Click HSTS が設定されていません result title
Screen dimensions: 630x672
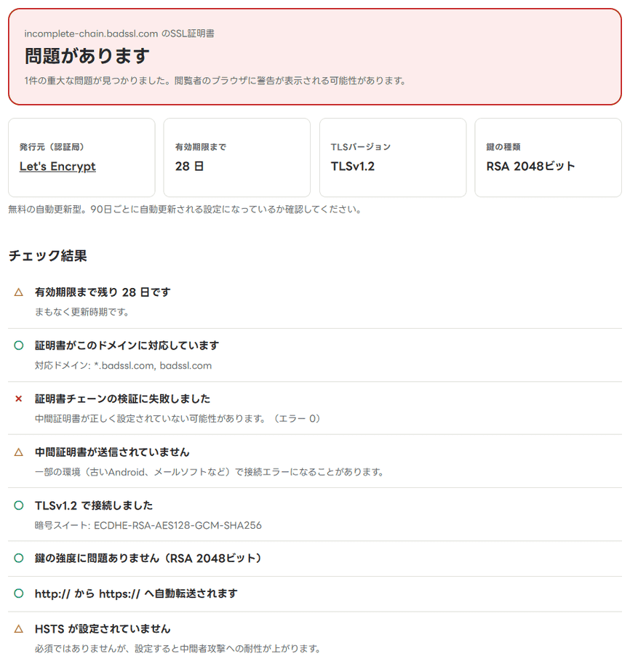[x=103, y=628]
